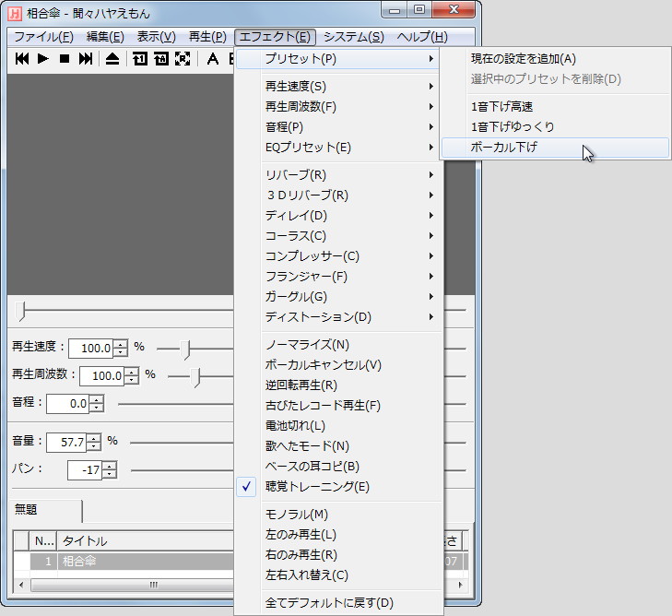Expand the ディストーション(D) submenu
The height and width of the screenshot is (616, 672).
point(339,317)
